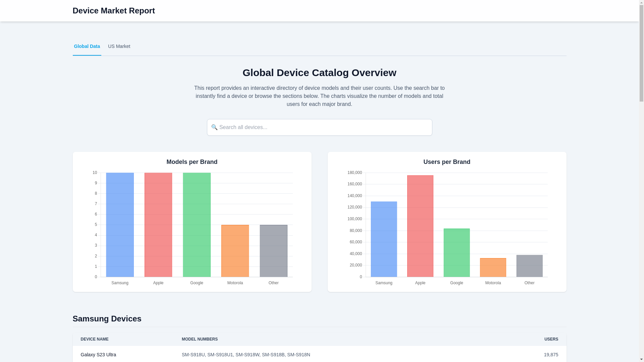Viewport: 644px width, 362px height.
Task: Click the 19,875 users value
Action: (551, 355)
